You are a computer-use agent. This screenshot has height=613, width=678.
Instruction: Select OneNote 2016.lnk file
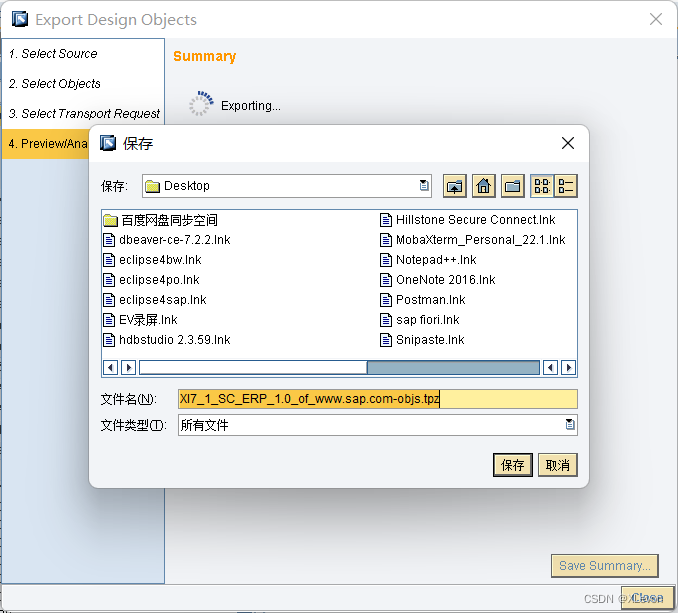click(x=438, y=280)
